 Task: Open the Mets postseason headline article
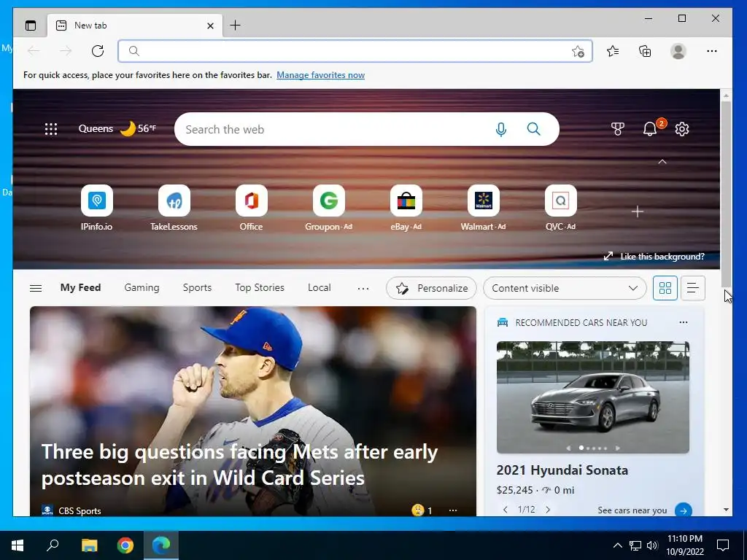[239, 464]
